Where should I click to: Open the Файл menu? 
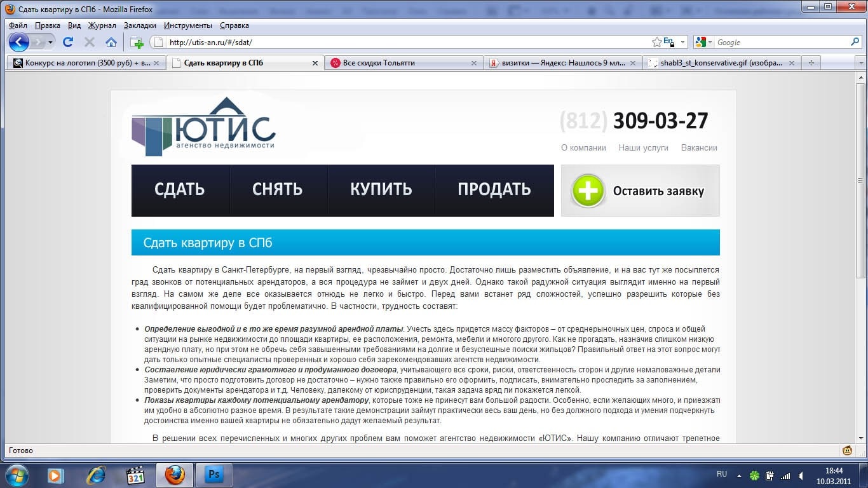pyautogui.click(x=18, y=25)
